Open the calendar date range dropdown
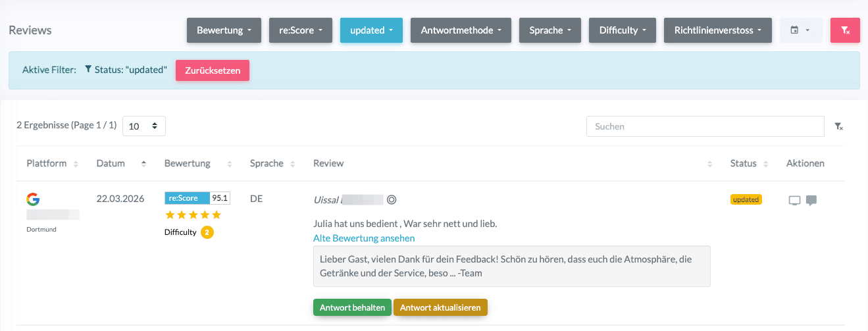 801,30
